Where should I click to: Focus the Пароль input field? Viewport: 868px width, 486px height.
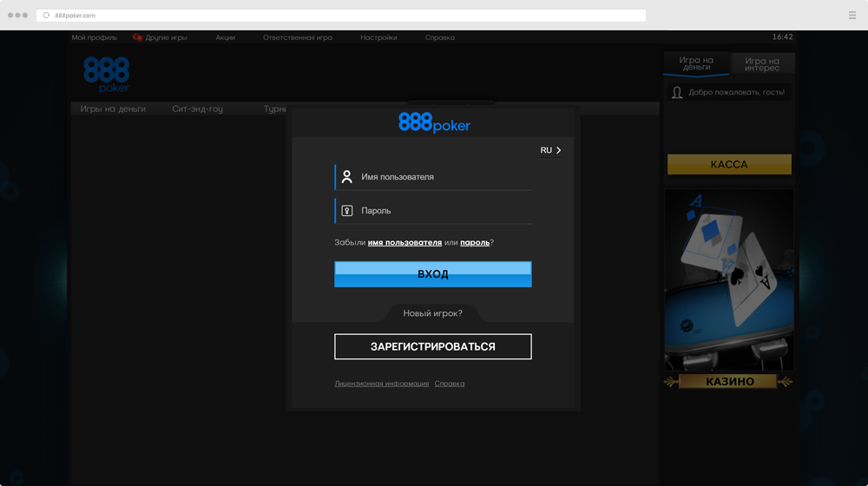[x=433, y=211]
